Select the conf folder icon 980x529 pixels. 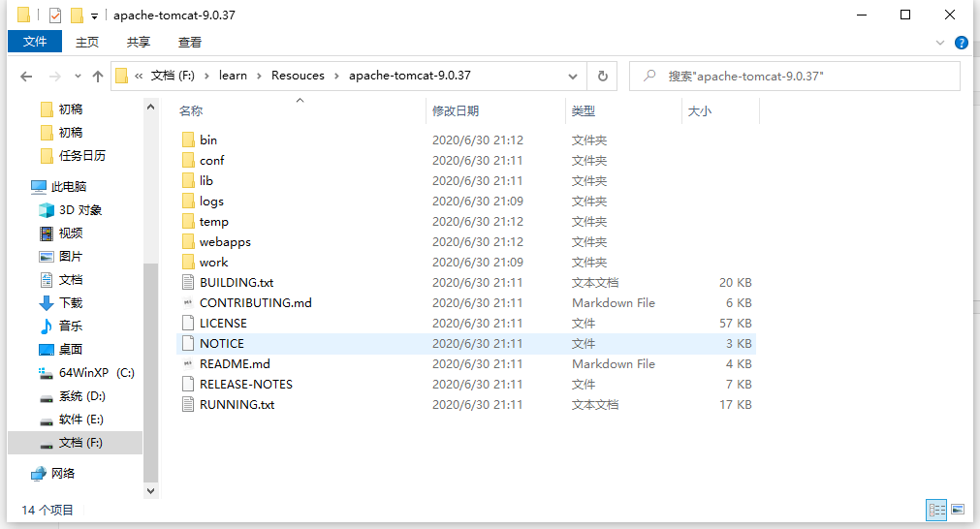pos(188,161)
